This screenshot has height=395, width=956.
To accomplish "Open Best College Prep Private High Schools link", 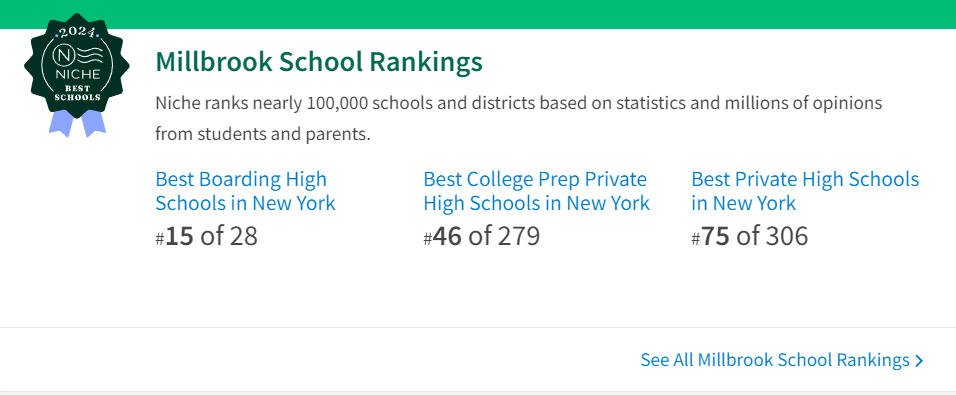I will (537, 191).
